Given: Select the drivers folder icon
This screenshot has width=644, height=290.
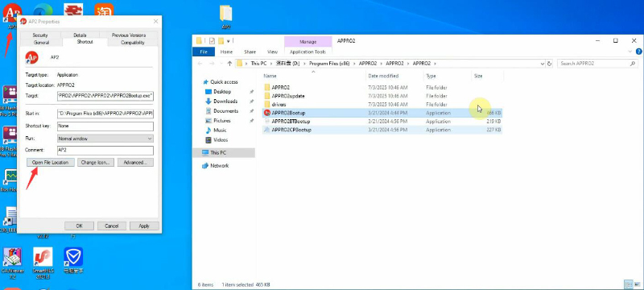Looking at the screenshot, I should 267,105.
